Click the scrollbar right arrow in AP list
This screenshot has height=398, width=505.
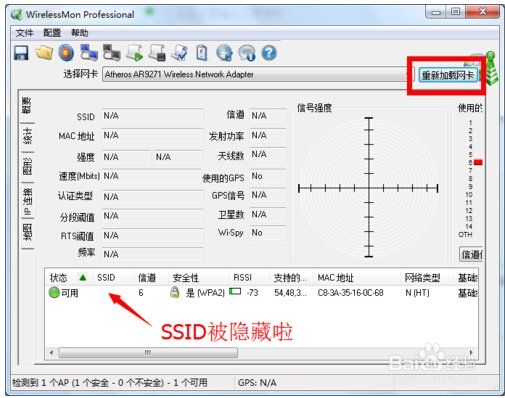pos(471,352)
